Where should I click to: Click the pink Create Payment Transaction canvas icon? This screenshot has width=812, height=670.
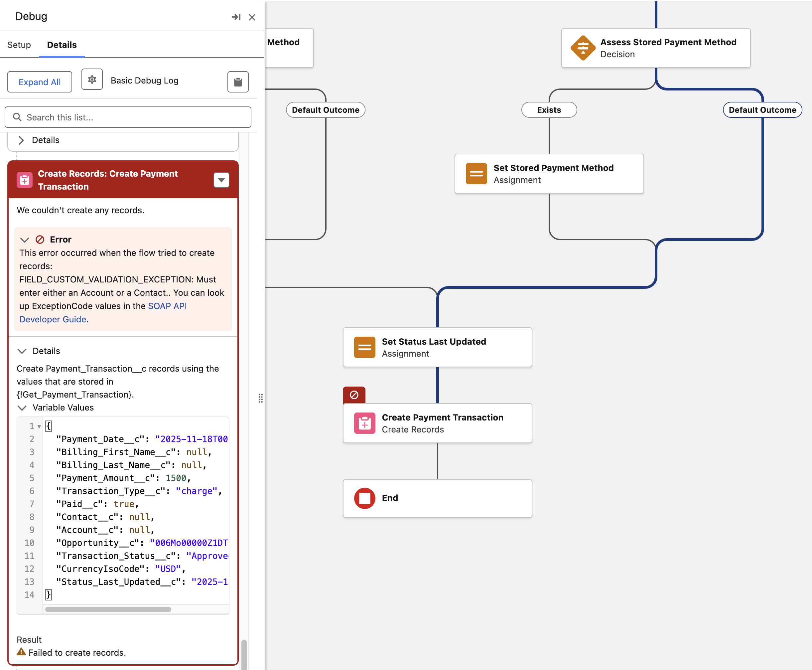tap(364, 423)
